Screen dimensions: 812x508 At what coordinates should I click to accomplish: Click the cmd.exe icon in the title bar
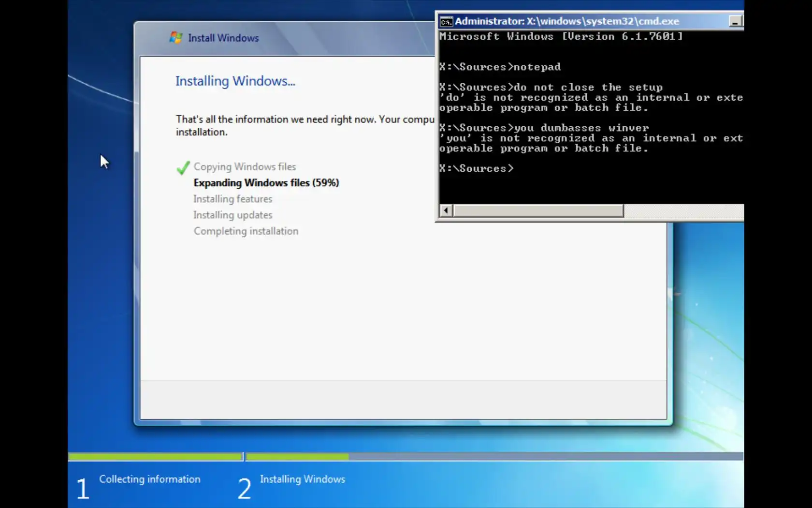click(x=446, y=21)
